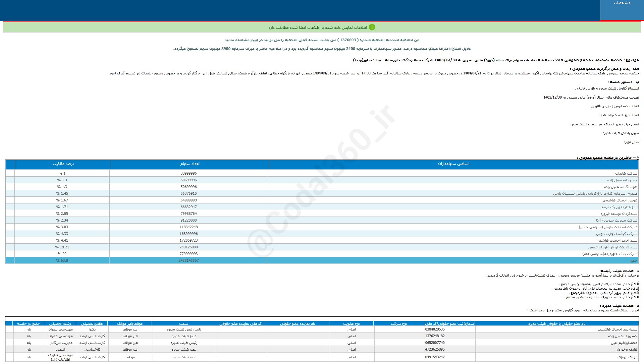Select shareholder سید احمد احمدی هاشمی
The height and width of the screenshot is (362, 644).
[x=322, y=240]
